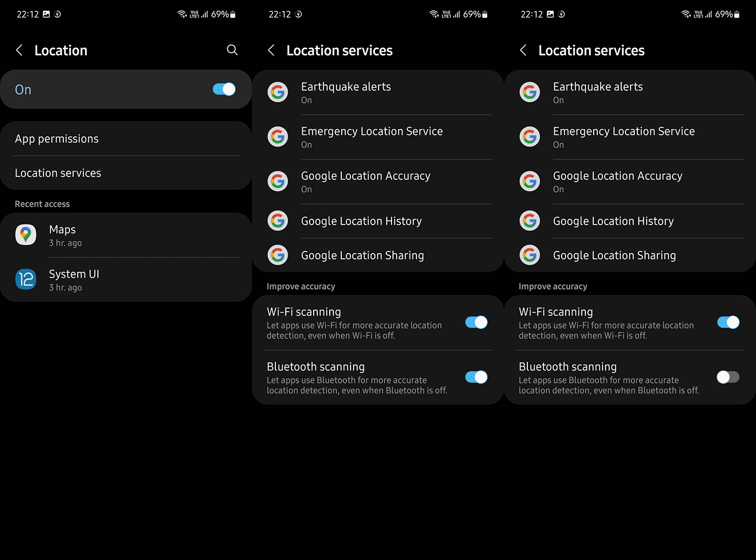Disable Wi-Fi scanning in middle screen
This screenshot has width=756, height=560.
tap(476, 323)
